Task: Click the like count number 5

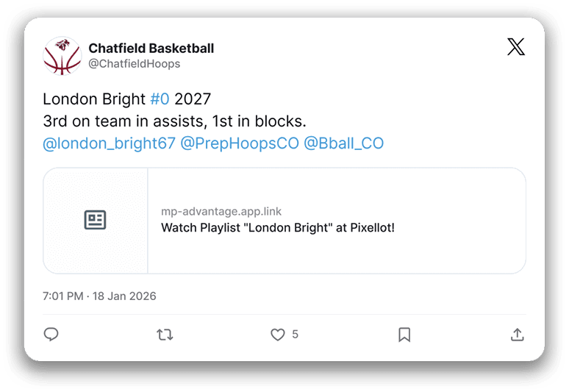Action: pos(296,335)
